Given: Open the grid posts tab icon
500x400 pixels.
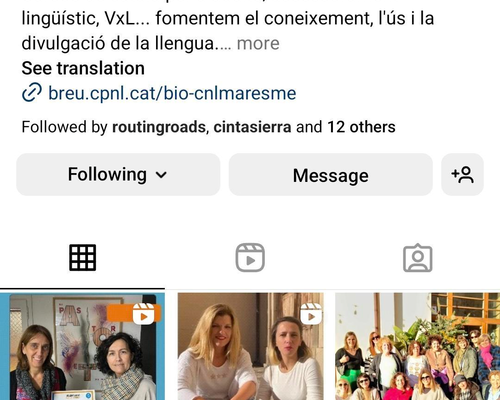Looking at the screenshot, I should click(82, 258).
